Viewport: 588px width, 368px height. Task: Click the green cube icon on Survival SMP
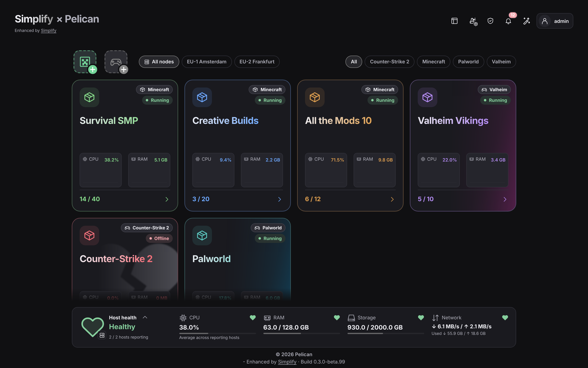[89, 97]
